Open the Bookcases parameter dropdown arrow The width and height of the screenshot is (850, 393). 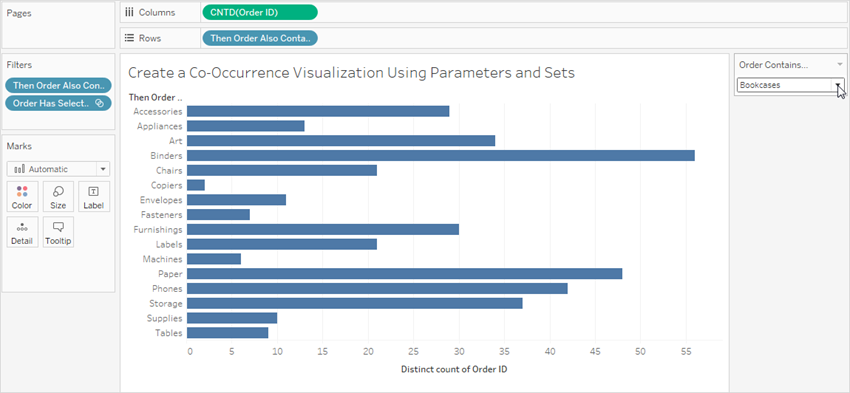coord(838,85)
